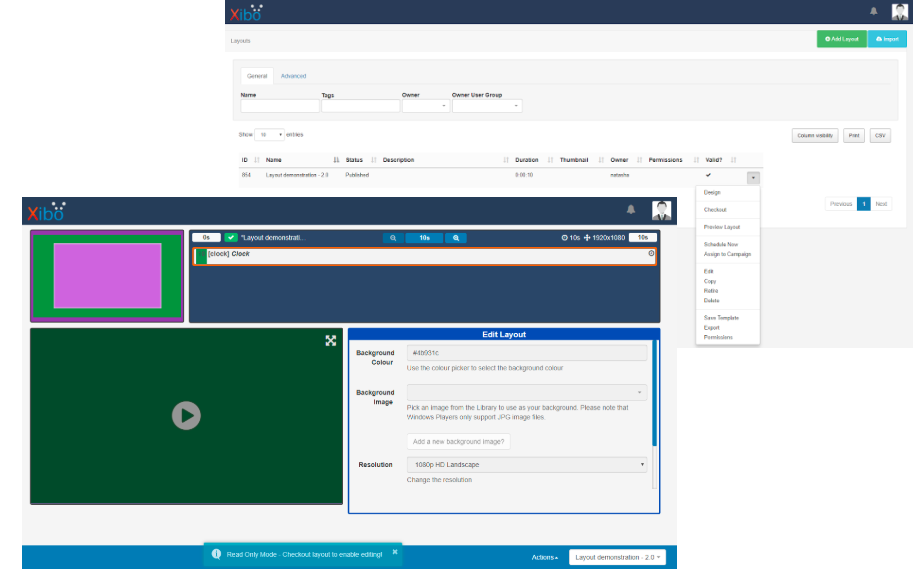Sort layouts by the Duration column

(x=533, y=160)
